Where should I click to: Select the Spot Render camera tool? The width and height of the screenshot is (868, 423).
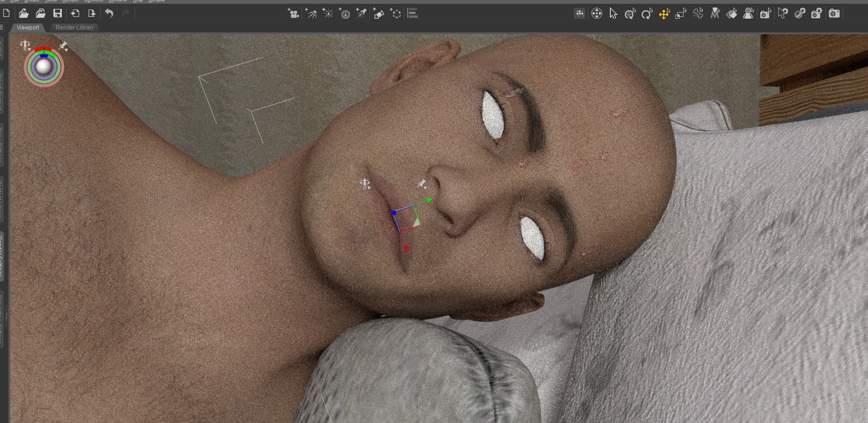pyautogui.click(x=765, y=14)
